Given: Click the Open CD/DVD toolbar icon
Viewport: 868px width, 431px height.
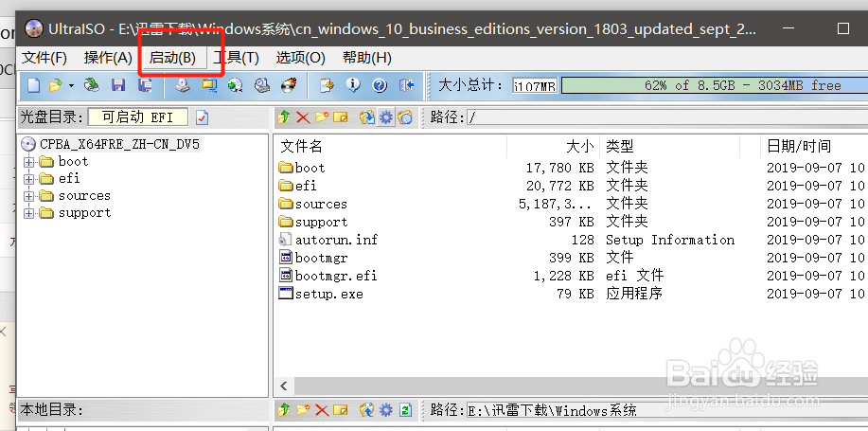Looking at the screenshot, I should (91, 85).
